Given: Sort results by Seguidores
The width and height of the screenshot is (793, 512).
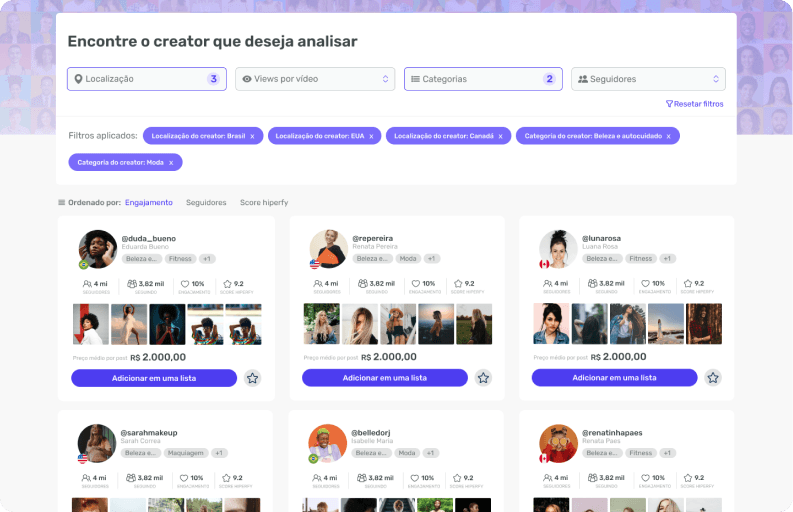Looking at the screenshot, I should point(206,202).
